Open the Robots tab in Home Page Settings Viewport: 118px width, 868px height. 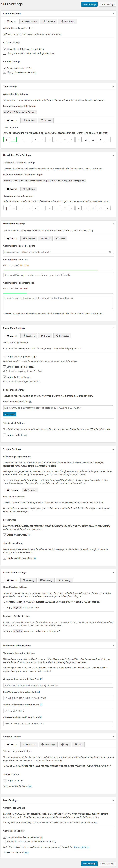[46, 238]
